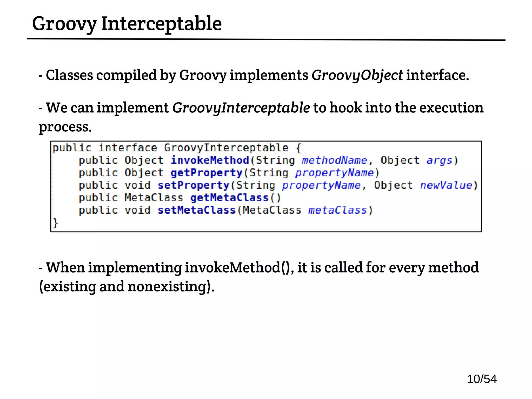
Task: Click the setProperty method name in code
Action: 193,185
